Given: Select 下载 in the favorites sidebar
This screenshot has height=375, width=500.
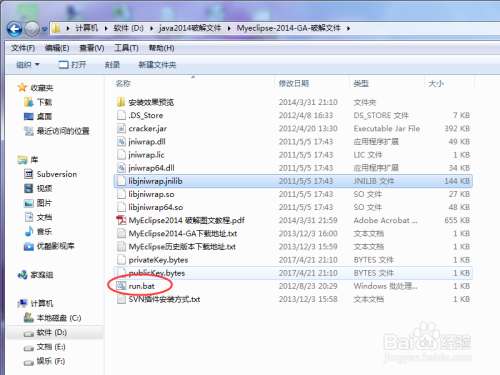Looking at the screenshot, I should tap(38, 102).
